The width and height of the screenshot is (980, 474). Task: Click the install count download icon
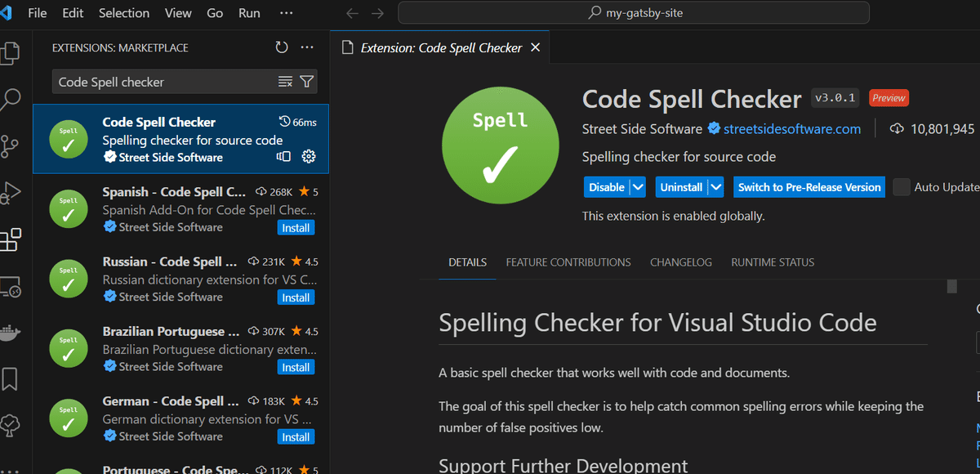coord(897,129)
